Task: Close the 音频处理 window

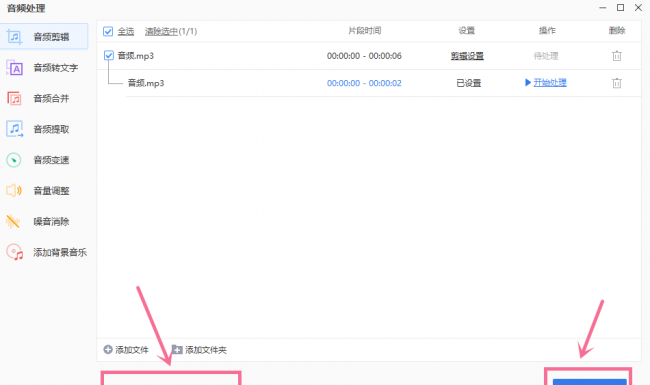Action: click(x=638, y=7)
